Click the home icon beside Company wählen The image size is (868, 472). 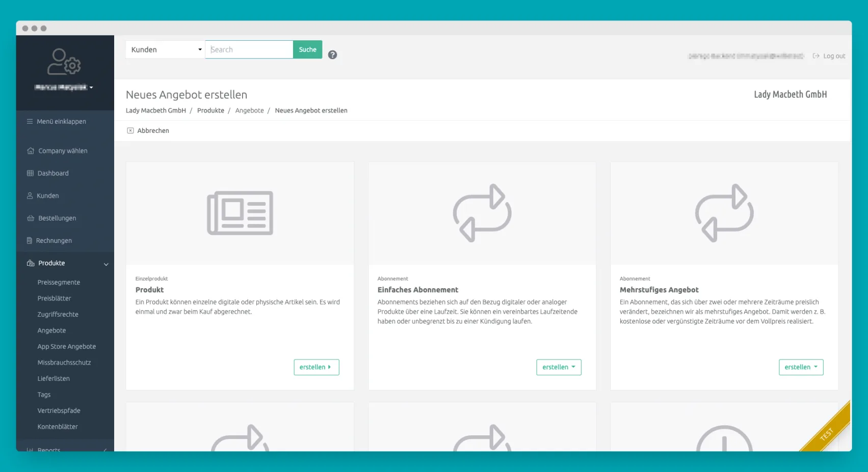(x=31, y=151)
